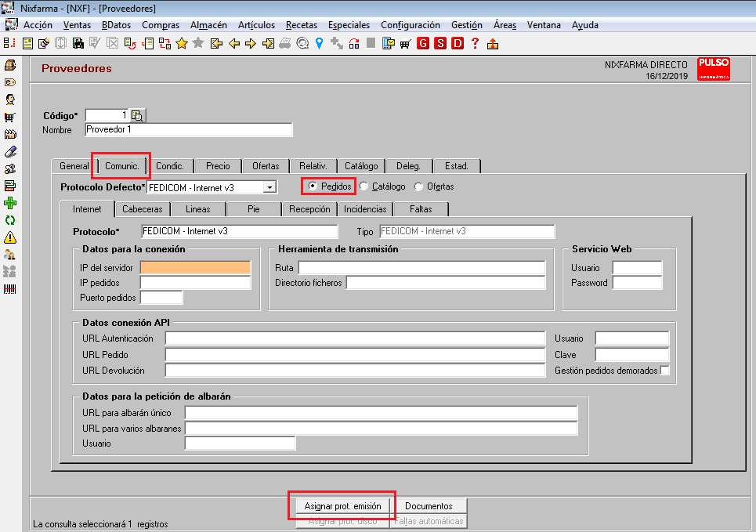Open the Cabeceras sub-tab
This screenshot has width=756, height=532.
143,209
